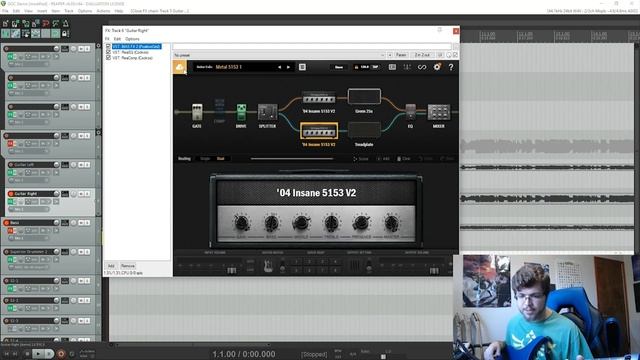
Task: Click the Save button in BIAS FX
Action: [339, 67]
